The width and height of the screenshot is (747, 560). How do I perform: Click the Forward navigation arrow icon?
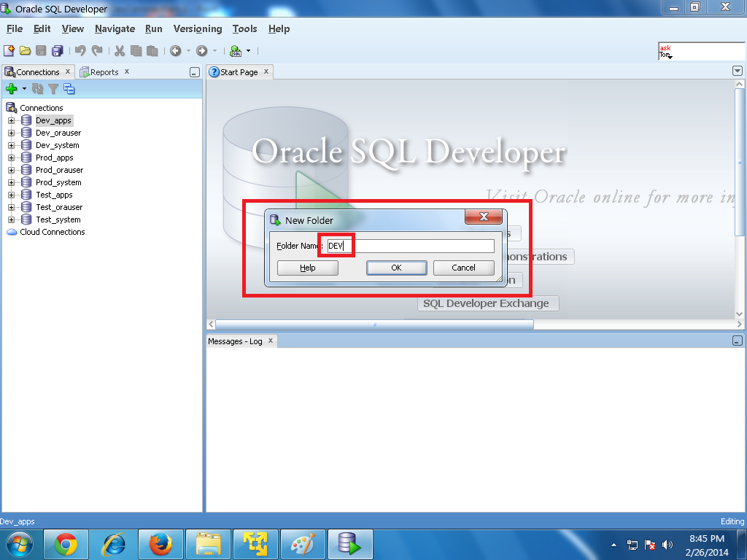202,50
